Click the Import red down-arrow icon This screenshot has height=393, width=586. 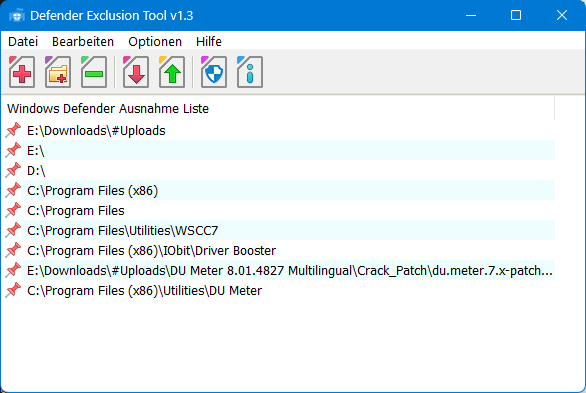(x=136, y=72)
